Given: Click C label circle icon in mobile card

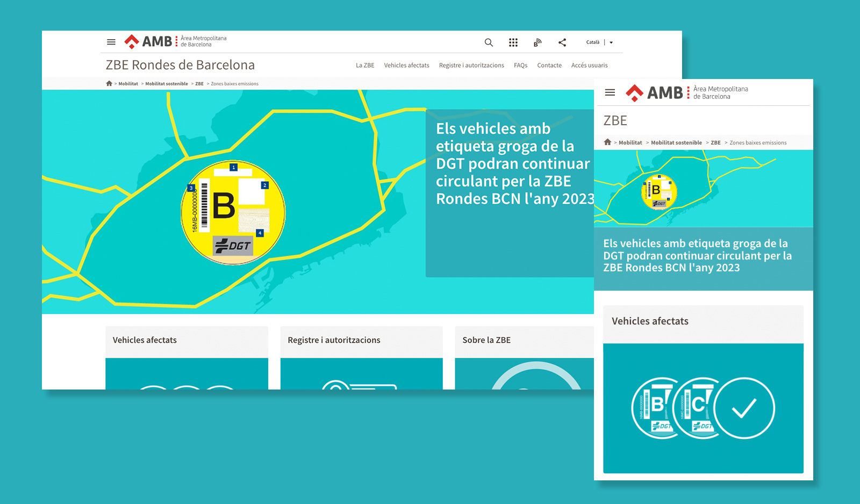Looking at the screenshot, I should click(x=694, y=408).
